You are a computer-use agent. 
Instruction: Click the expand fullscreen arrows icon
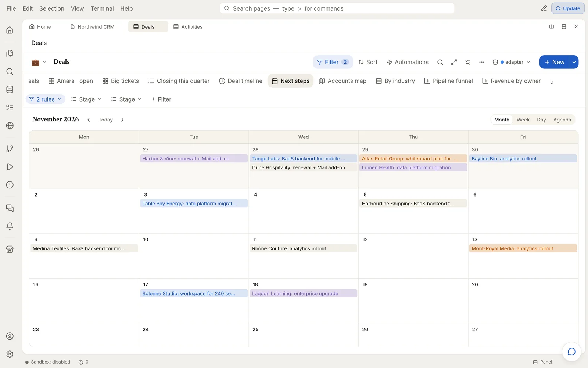(454, 62)
